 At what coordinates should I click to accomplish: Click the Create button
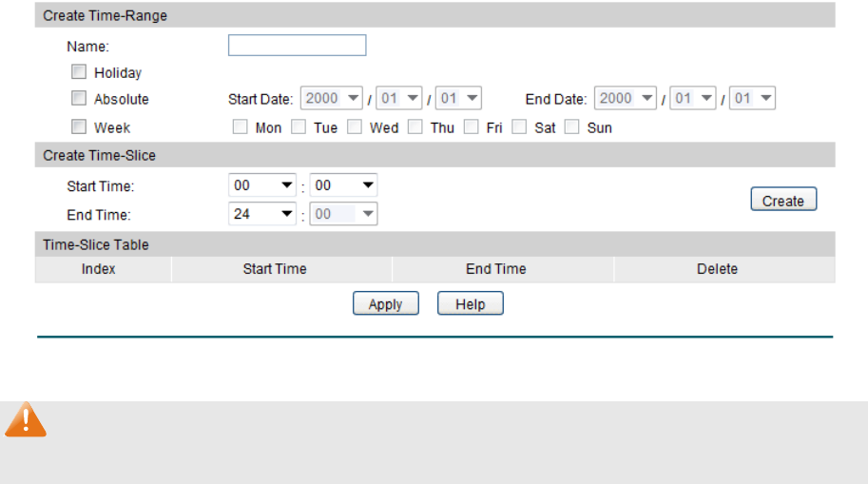click(x=783, y=201)
